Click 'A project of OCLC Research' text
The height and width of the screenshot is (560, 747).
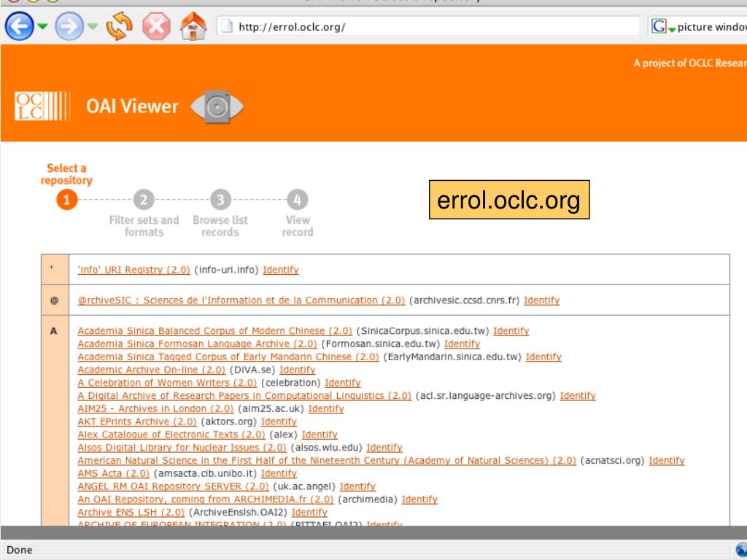pos(690,63)
